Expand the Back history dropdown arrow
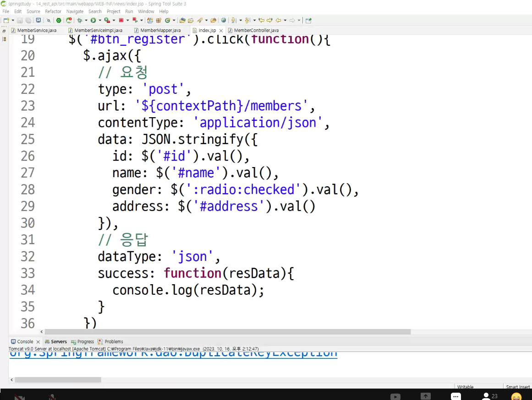Viewport: 532px width, 400px height. pyautogui.click(x=285, y=20)
